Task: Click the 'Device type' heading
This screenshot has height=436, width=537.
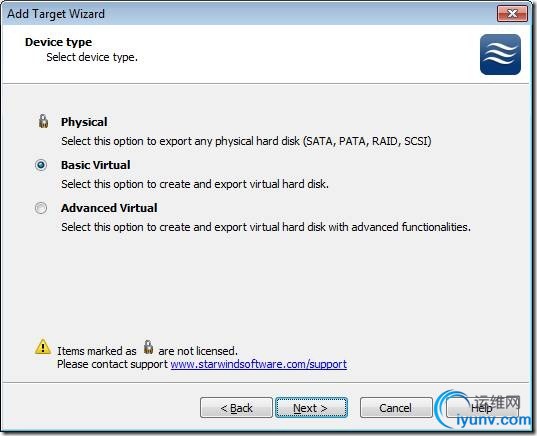Action: [59, 42]
